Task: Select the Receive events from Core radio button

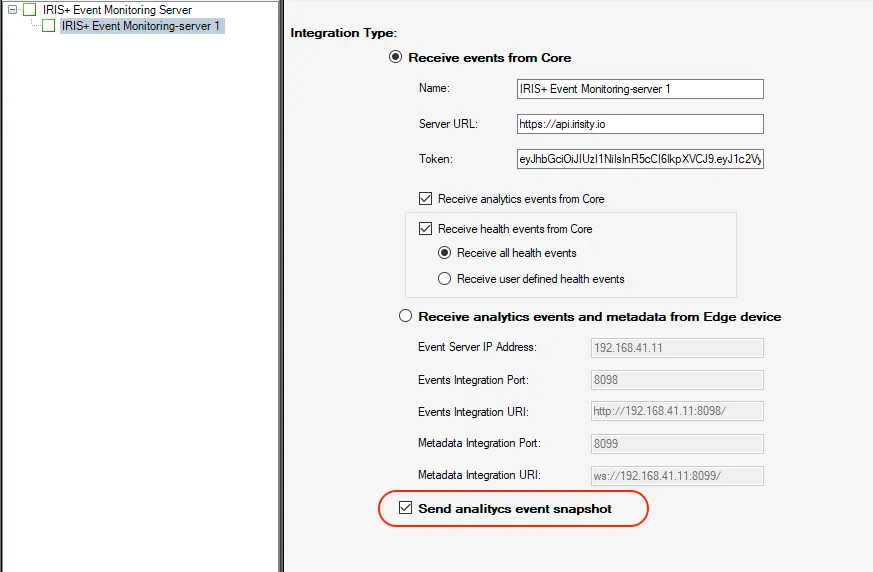Action: (x=395, y=57)
